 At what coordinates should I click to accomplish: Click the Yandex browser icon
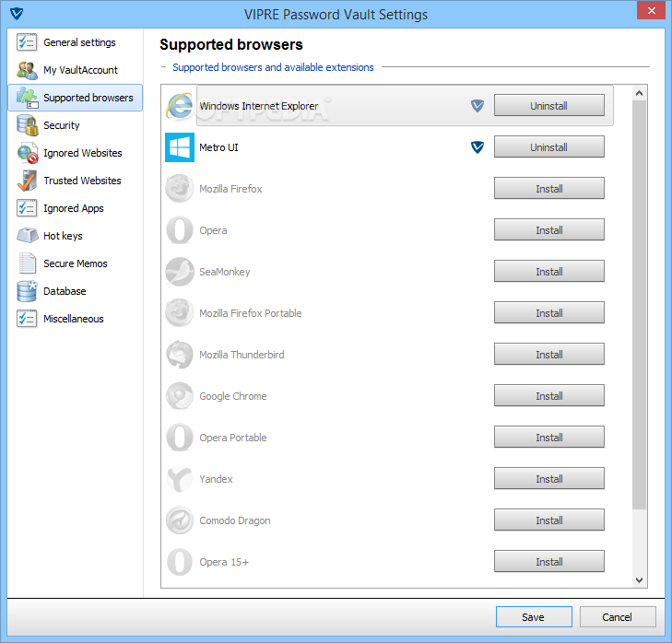(x=180, y=479)
